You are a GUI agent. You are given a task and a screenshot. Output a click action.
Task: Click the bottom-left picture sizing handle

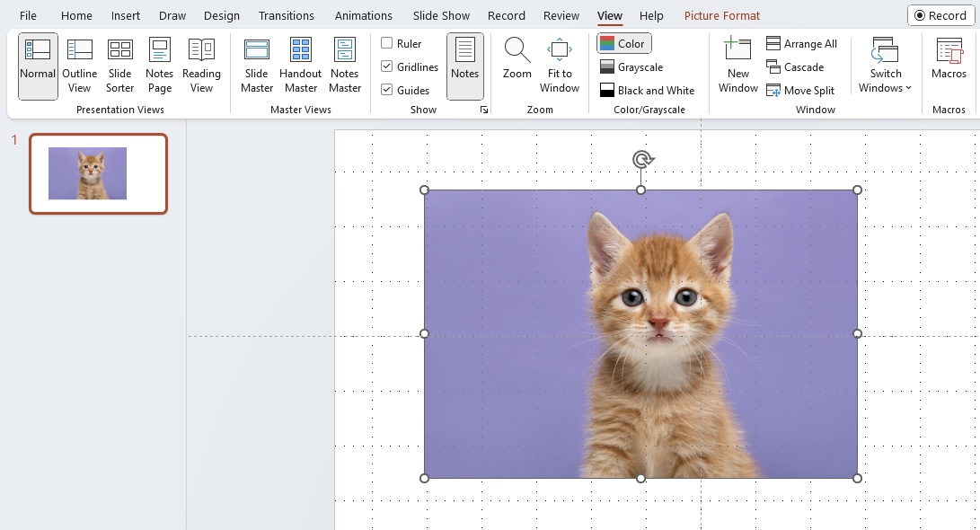424,479
